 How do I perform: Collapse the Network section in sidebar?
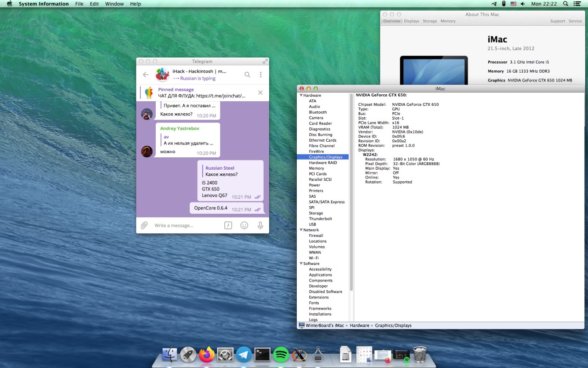[301, 230]
